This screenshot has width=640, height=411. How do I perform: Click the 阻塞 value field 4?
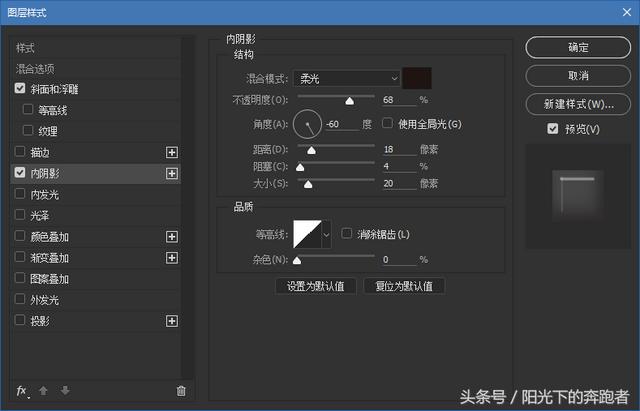pos(399,167)
